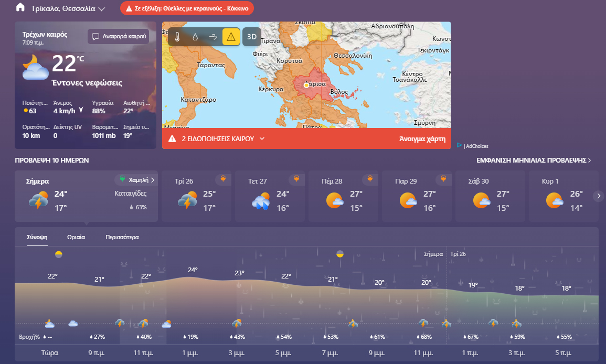Screen dimensions: 606x364
Task: Click the sunset marker on the hourly chart
Action: pyautogui.click(x=340, y=254)
